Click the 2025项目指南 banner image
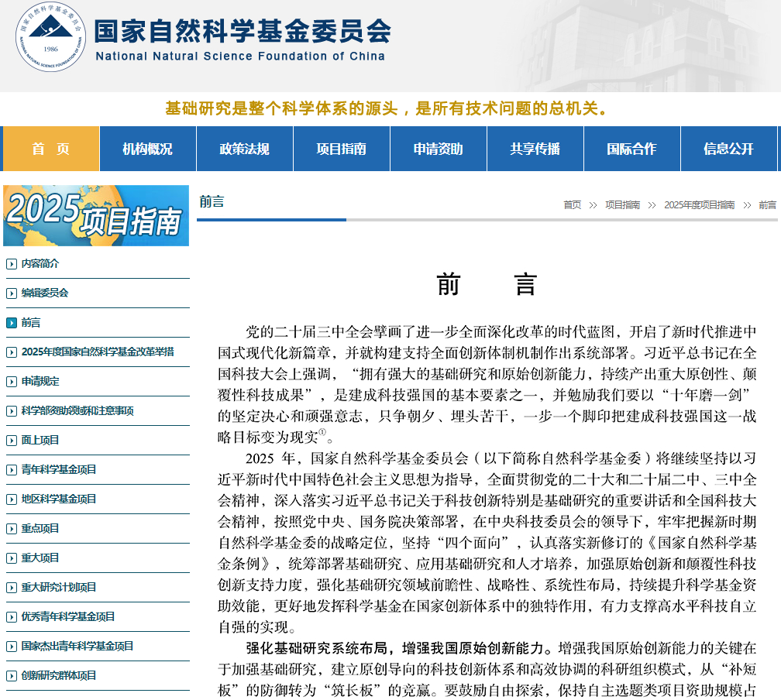This screenshot has height=700, width=781. point(96,216)
